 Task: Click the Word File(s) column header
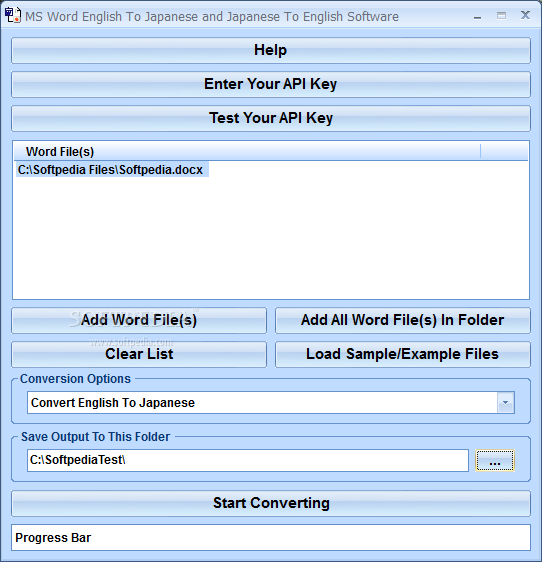(x=247, y=152)
